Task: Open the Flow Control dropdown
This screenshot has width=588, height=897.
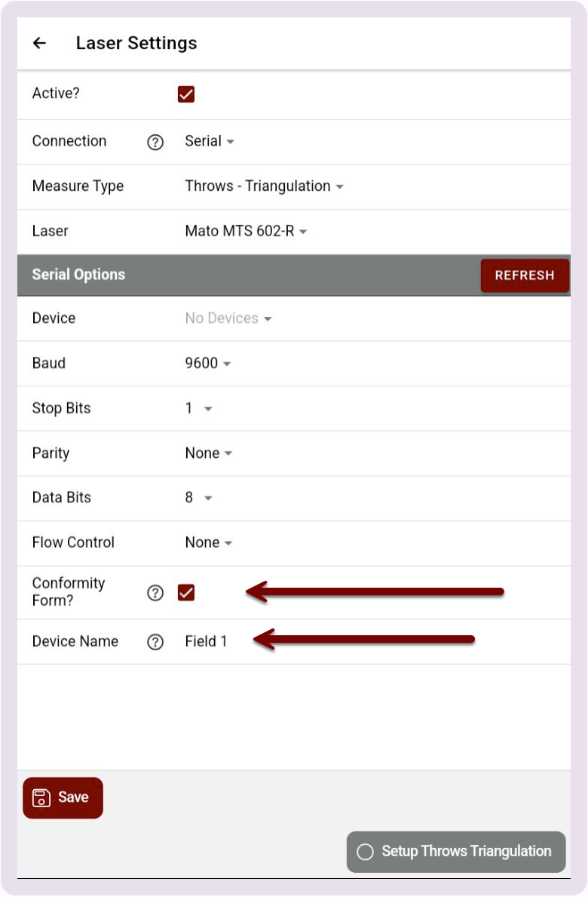Action: click(209, 542)
